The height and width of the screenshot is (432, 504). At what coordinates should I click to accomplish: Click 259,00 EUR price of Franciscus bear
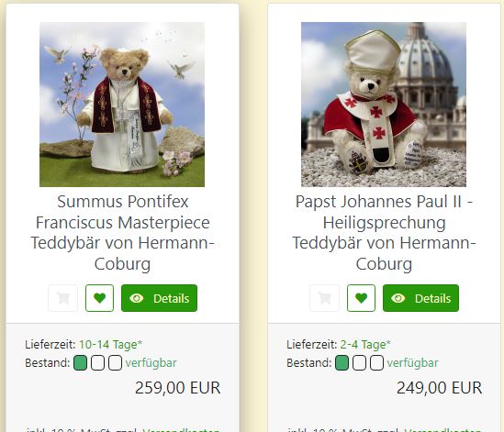tap(178, 388)
